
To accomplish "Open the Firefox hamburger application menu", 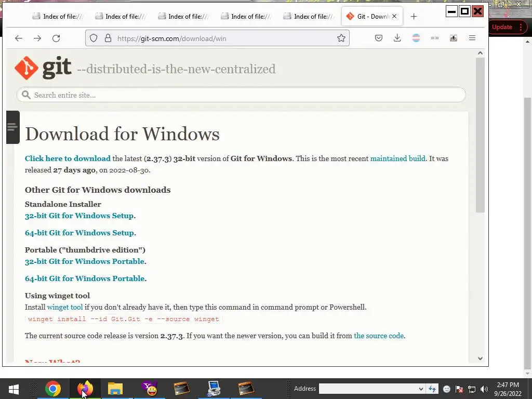I will (x=472, y=38).
